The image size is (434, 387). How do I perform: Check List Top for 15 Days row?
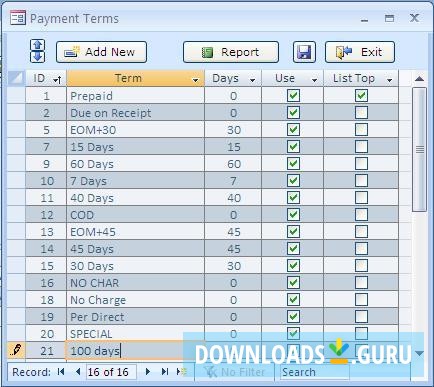pos(361,147)
